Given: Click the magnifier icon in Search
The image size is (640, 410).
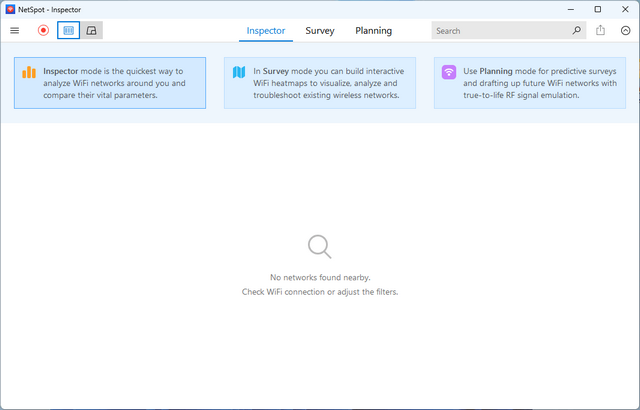Looking at the screenshot, I should (x=576, y=31).
